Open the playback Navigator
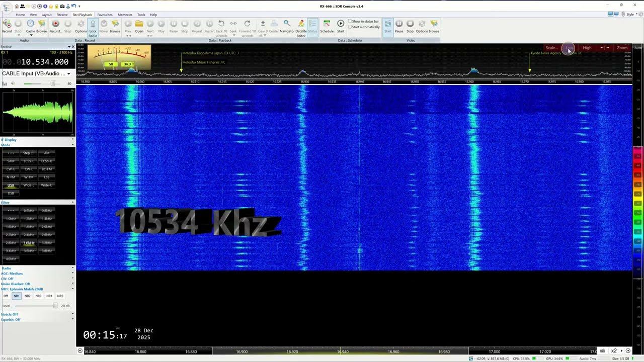This screenshot has height=362, width=644. coord(287,26)
